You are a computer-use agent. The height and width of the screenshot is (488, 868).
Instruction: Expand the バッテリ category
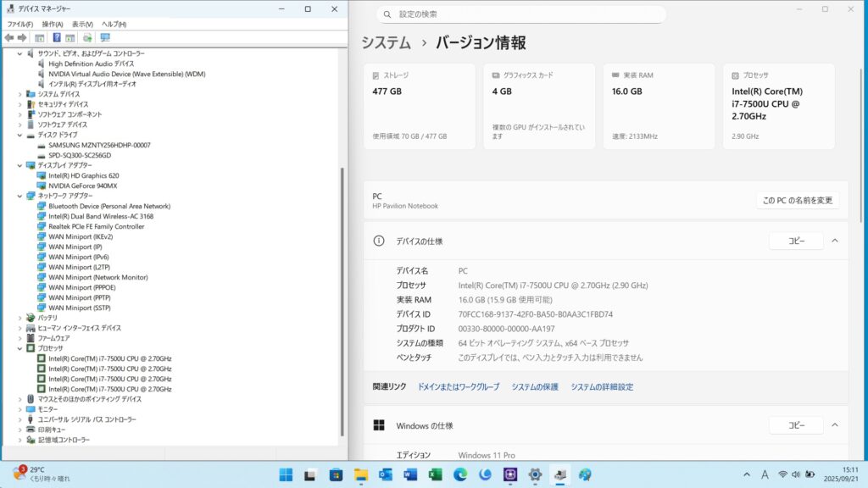click(x=20, y=318)
